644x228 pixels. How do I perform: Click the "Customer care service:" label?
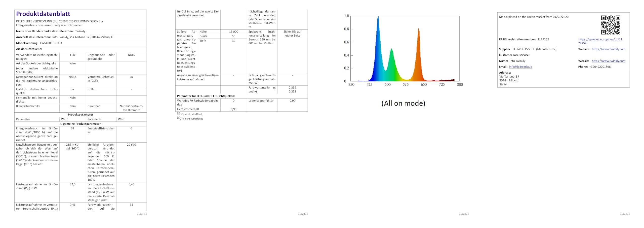514,55
